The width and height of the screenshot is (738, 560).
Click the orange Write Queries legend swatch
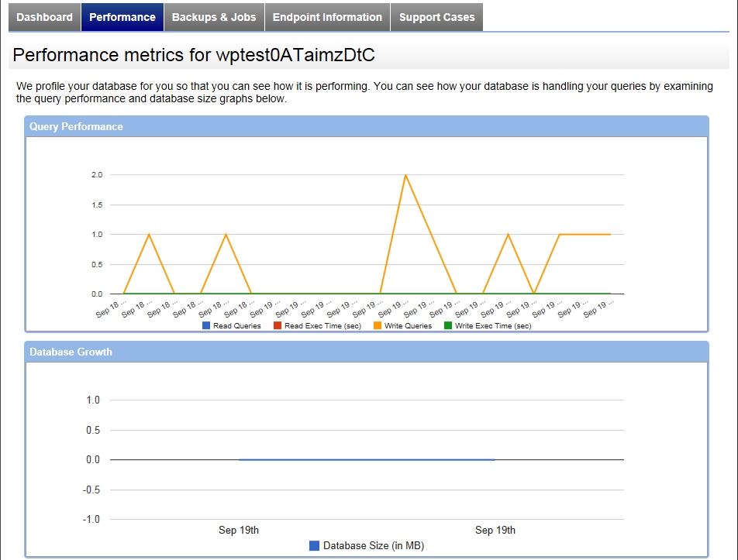tap(377, 325)
